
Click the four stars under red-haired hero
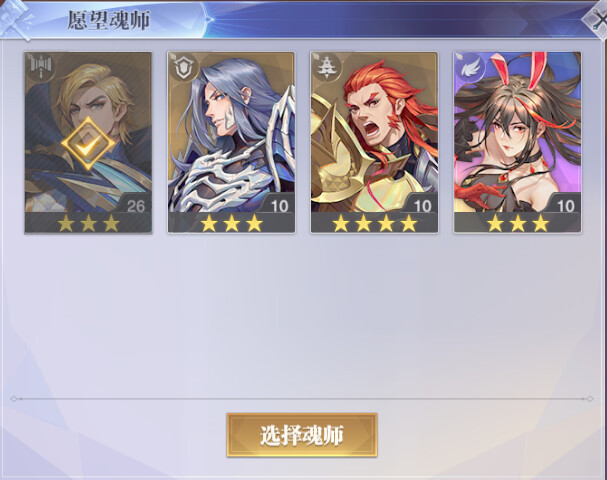point(374,223)
